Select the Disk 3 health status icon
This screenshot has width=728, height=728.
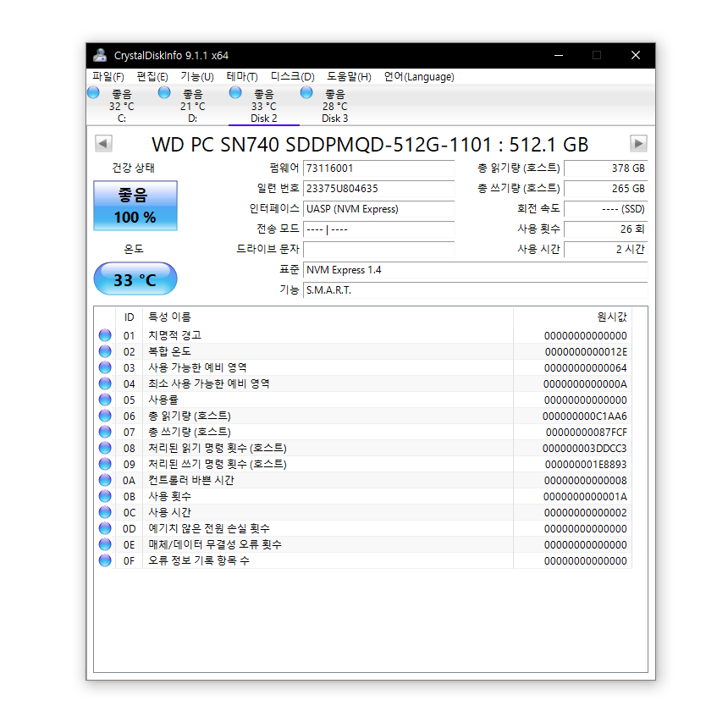[x=306, y=93]
